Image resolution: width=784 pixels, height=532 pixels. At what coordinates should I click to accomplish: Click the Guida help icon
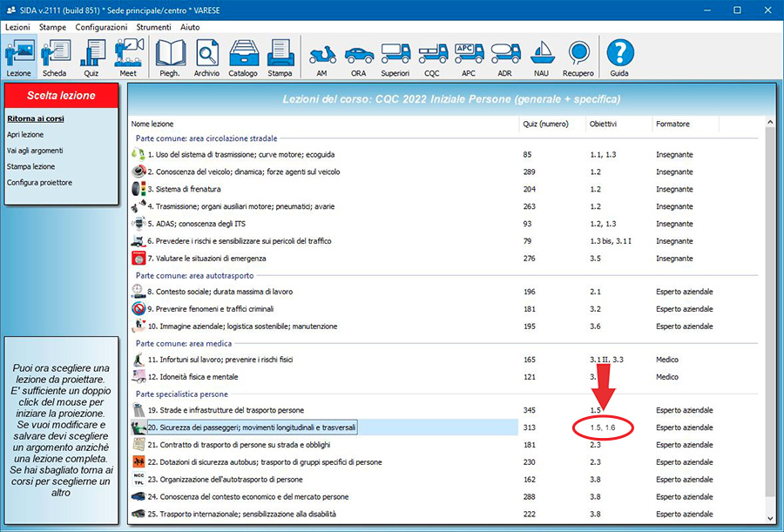pyautogui.click(x=619, y=57)
